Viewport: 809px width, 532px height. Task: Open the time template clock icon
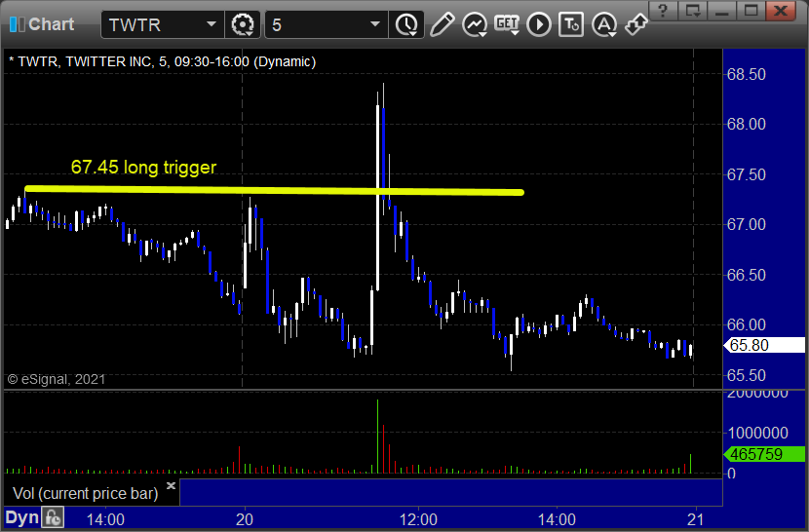click(x=407, y=24)
